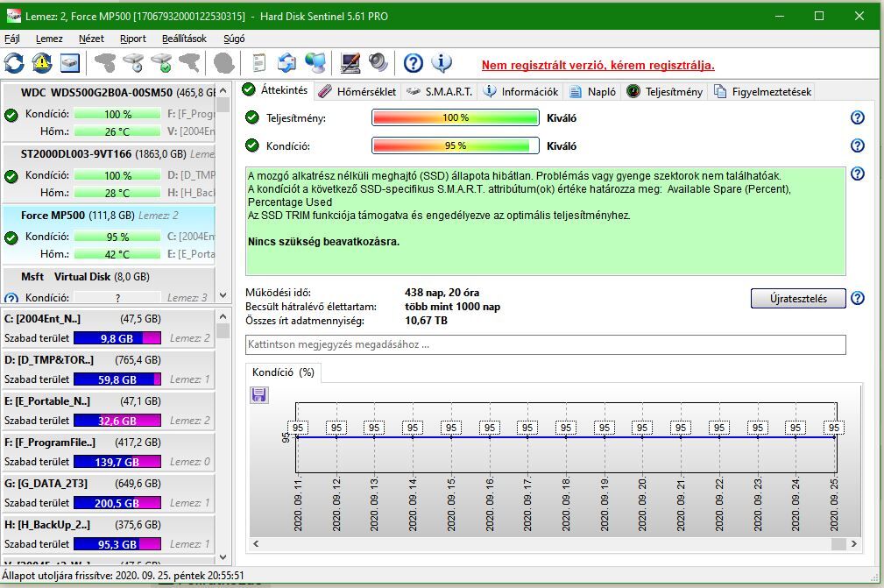Viewport: 884px width, 588px height.
Task: Select the WDC WDS500G2B0A disk entry
Action: click(109, 112)
